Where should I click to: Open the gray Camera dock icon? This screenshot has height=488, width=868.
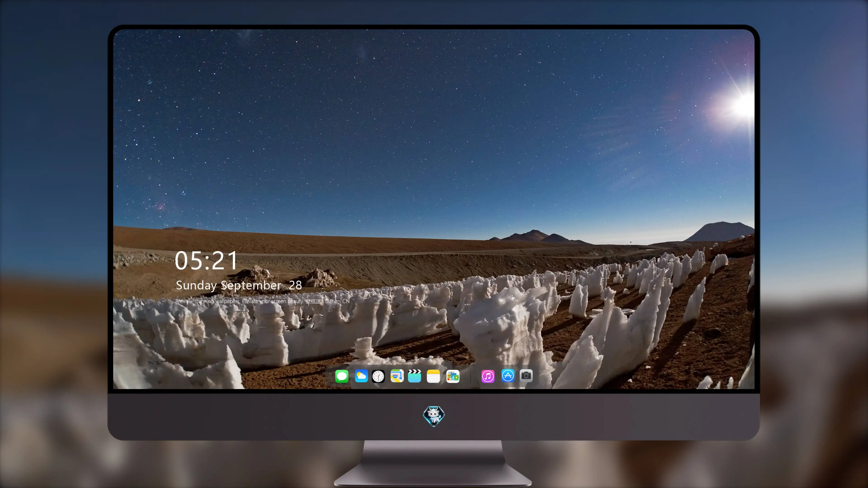click(x=526, y=375)
